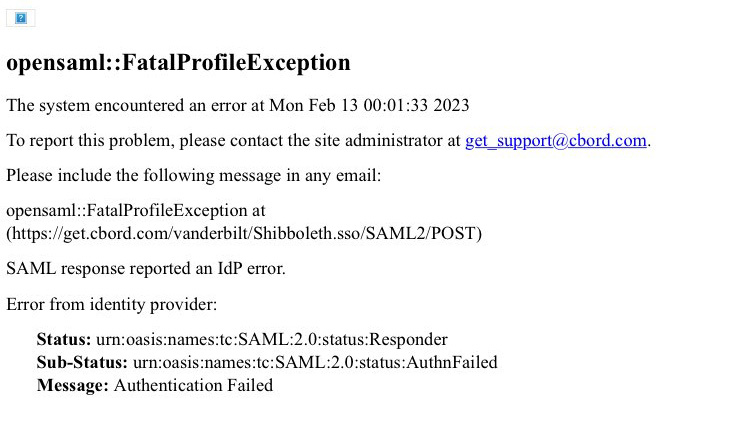
Task: Click the status:AuthnFailed URN value
Action: [314, 362]
